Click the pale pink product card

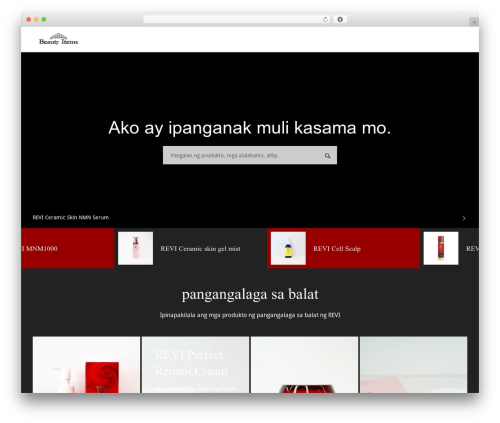point(413,365)
